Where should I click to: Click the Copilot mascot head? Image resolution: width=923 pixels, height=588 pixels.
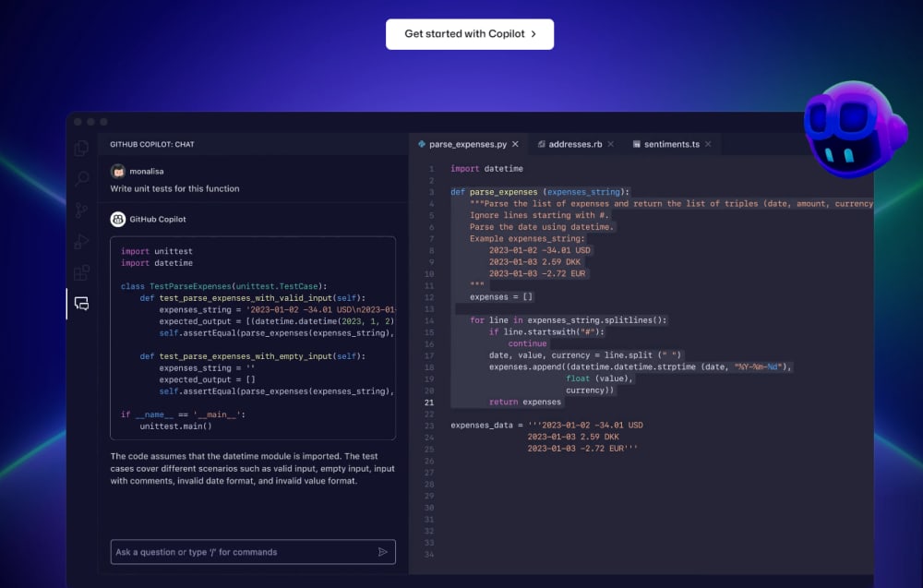855,129
